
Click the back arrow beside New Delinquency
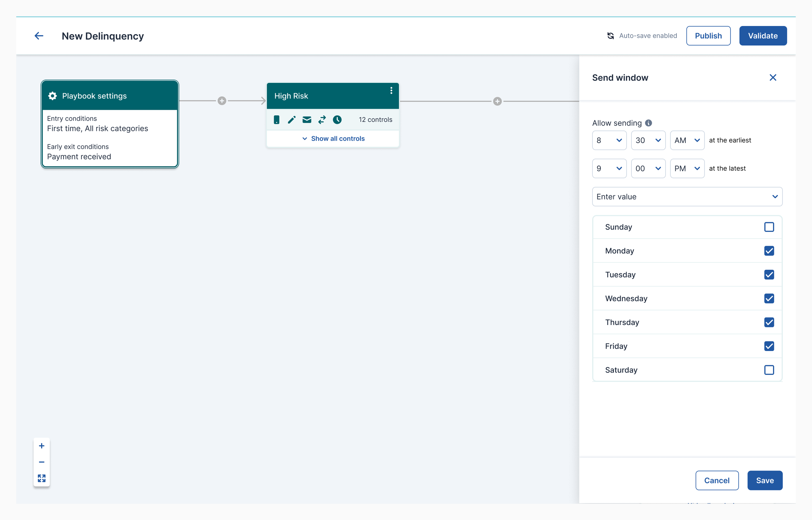coord(39,36)
